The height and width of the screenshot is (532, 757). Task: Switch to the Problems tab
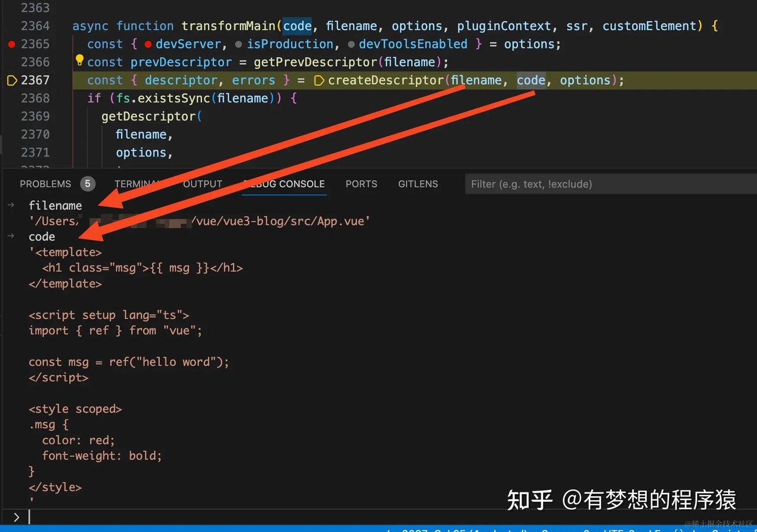45,183
